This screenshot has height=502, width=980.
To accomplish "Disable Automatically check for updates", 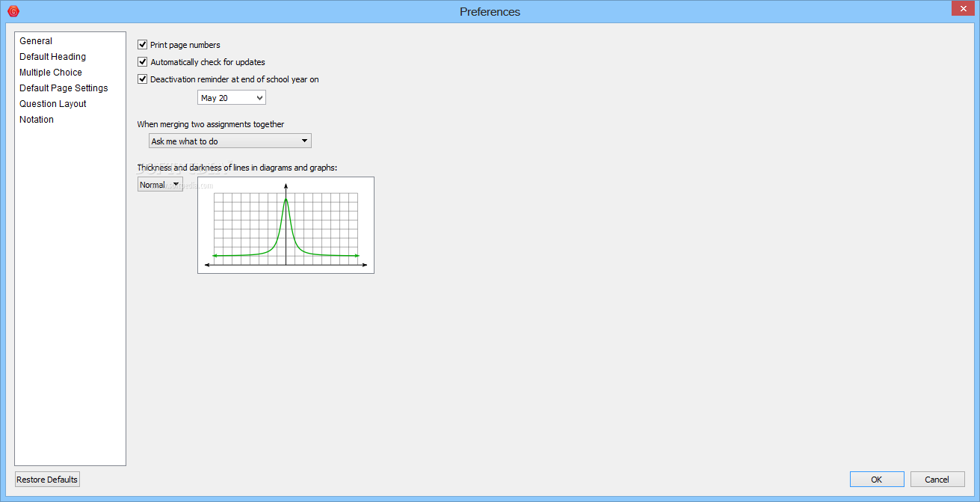I will click(143, 62).
